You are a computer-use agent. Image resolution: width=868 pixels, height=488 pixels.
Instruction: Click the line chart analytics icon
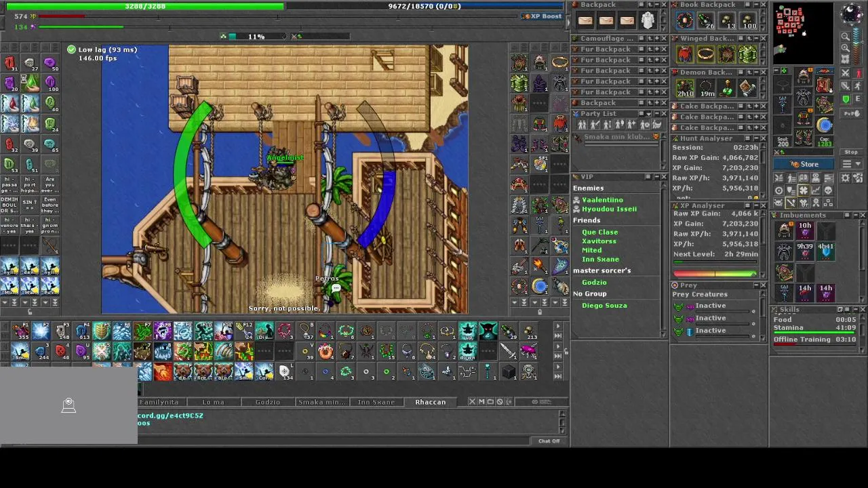[816, 190]
